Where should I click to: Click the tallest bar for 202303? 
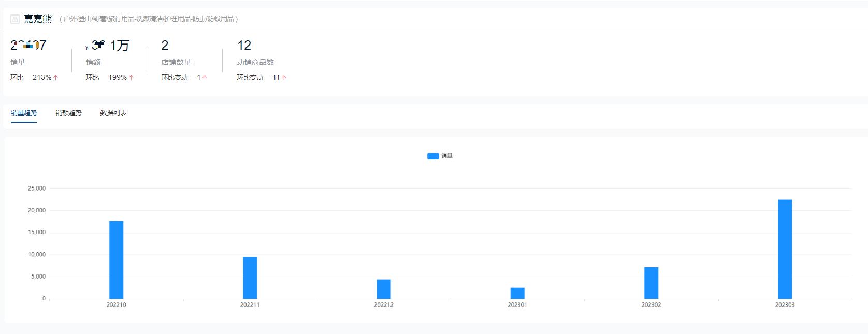click(785, 249)
